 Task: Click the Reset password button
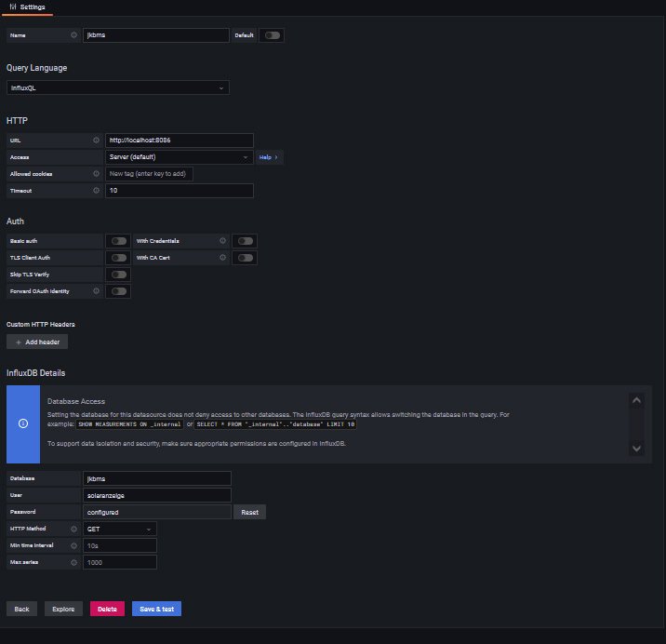(249, 512)
